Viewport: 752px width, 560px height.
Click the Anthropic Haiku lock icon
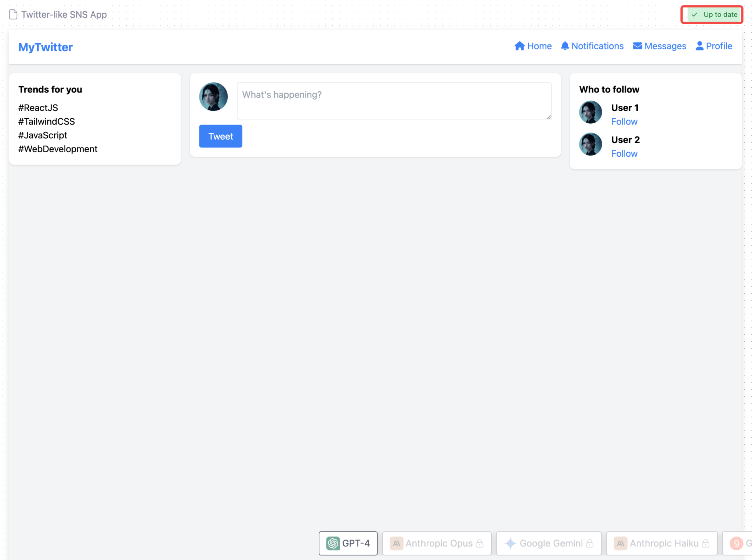705,543
